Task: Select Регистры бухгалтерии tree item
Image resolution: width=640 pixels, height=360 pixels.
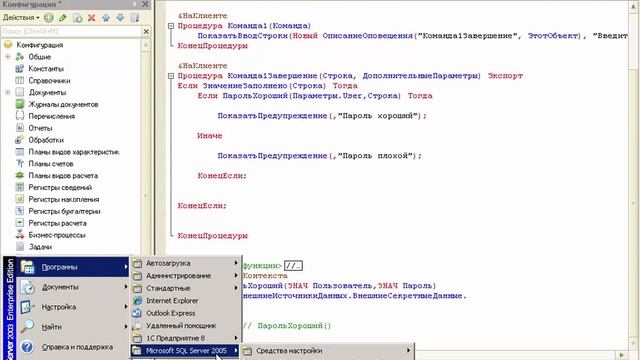Action: 64,211
